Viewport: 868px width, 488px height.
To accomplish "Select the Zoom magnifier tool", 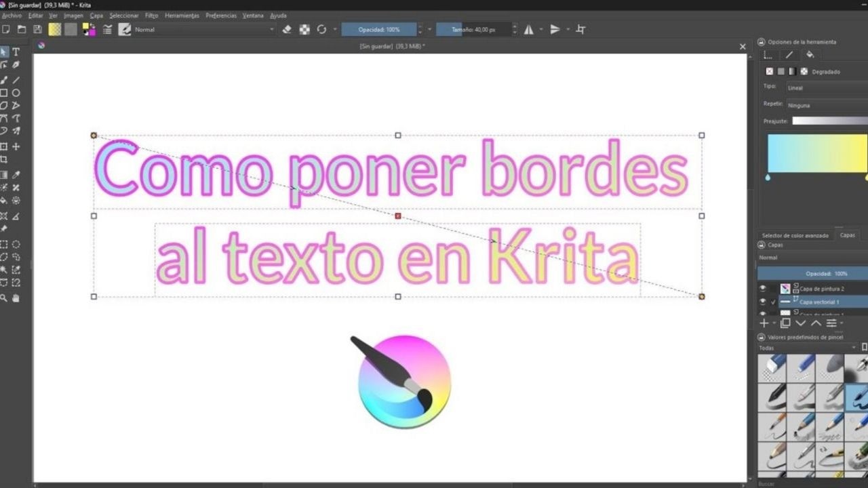I will 4,298.
